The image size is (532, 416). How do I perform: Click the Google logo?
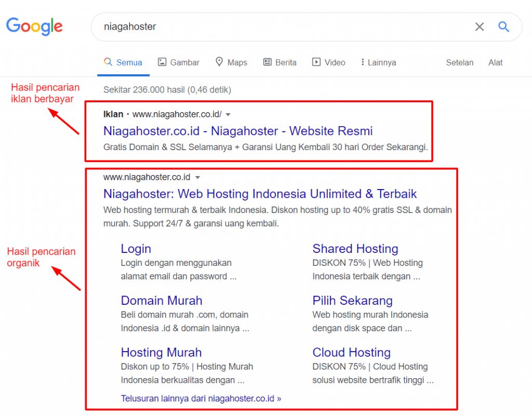coord(34,26)
